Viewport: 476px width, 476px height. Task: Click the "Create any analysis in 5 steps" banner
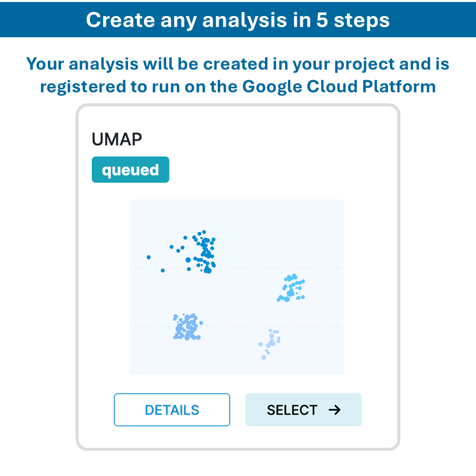[x=238, y=20]
